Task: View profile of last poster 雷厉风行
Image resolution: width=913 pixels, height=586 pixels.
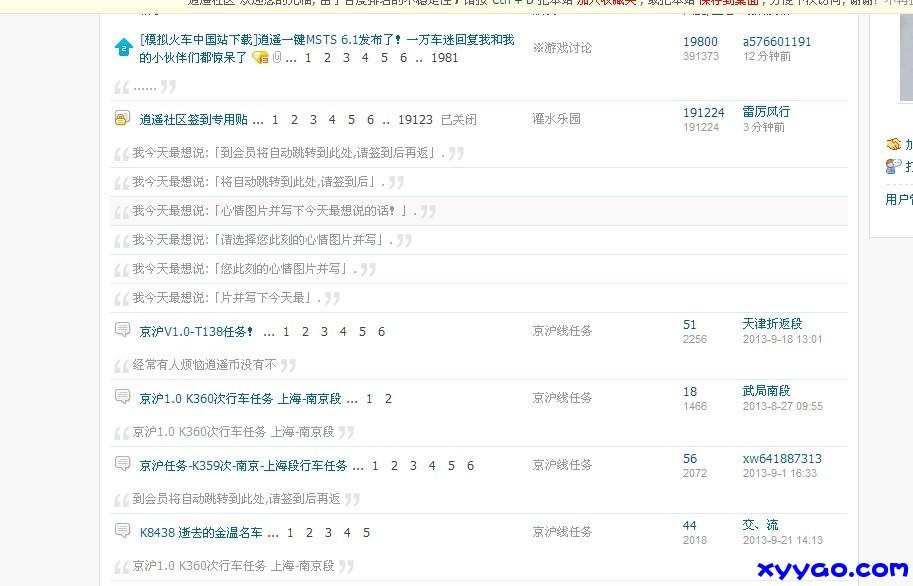Action: [x=765, y=112]
